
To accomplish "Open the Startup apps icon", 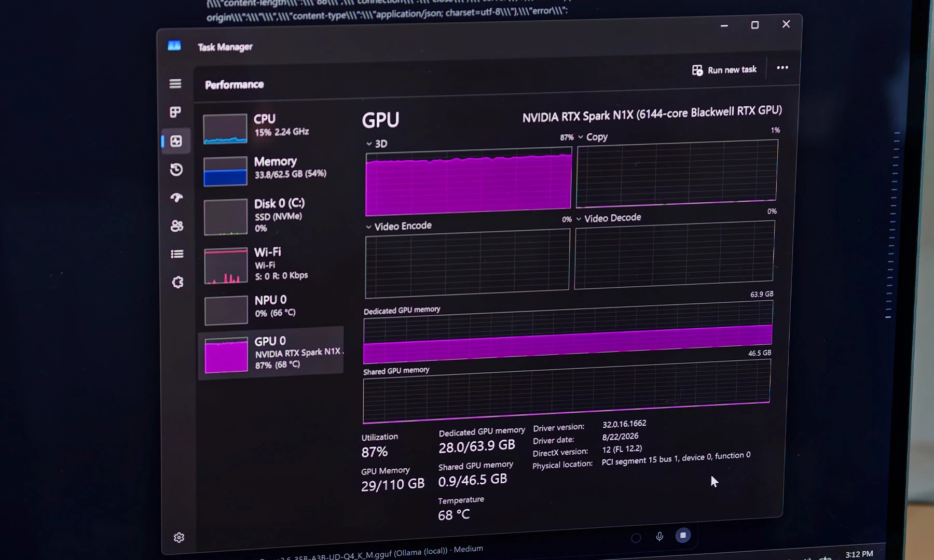I will tap(176, 197).
